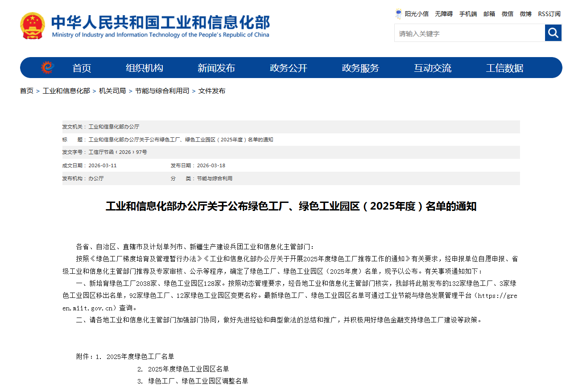Open the 手机端 mobile version link
Screen dimensions: 566x392
click(x=468, y=14)
